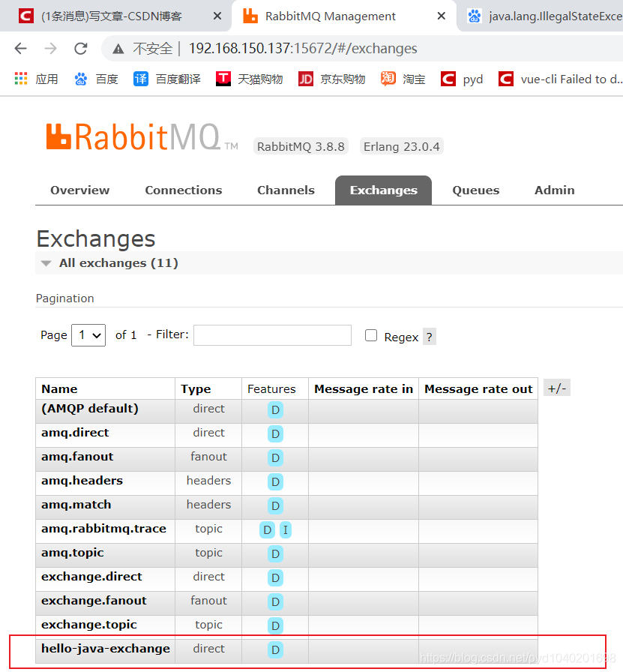Select the Exchanges tab
This screenshot has height=672, width=623.
pos(384,190)
